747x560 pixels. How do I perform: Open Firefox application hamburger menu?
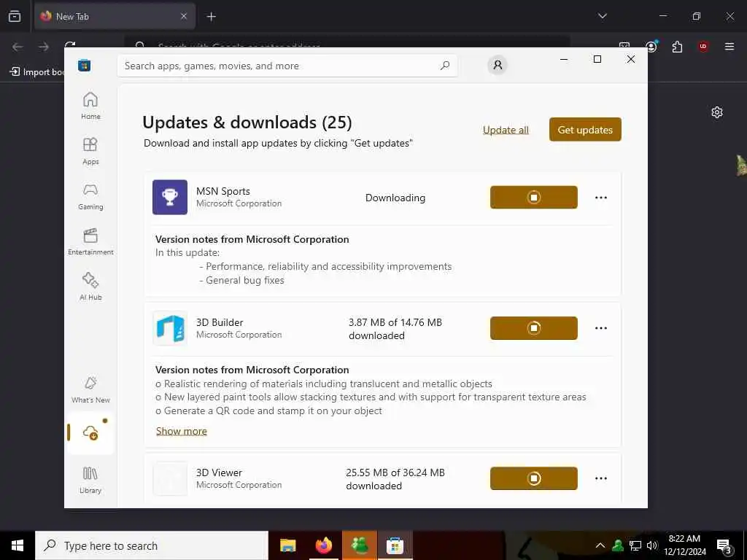pyautogui.click(x=729, y=46)
